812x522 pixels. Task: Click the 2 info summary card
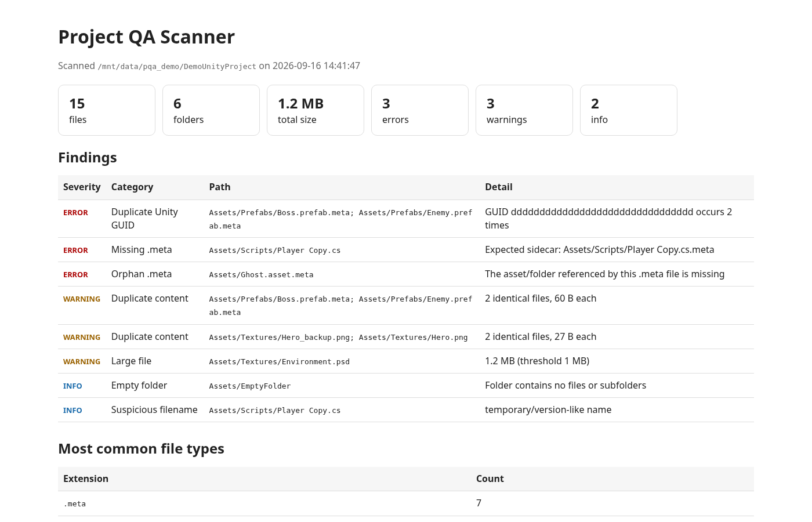(x=629, y=110)
